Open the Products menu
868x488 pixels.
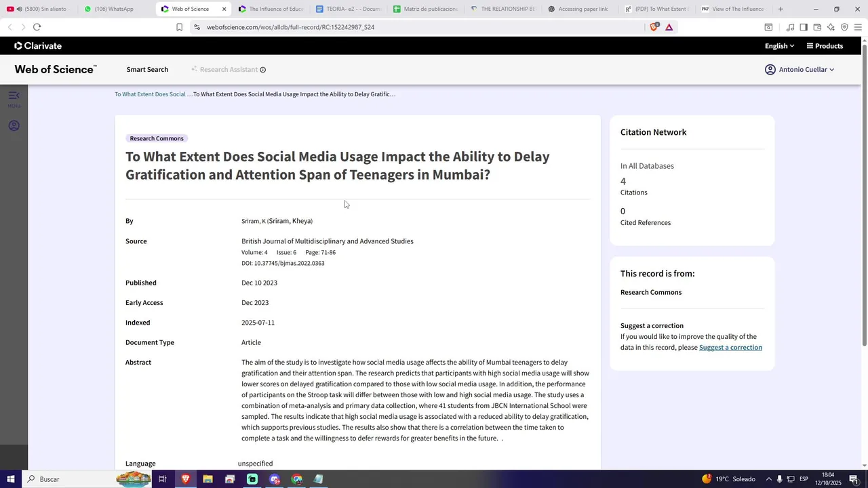(x=825, y=46)
